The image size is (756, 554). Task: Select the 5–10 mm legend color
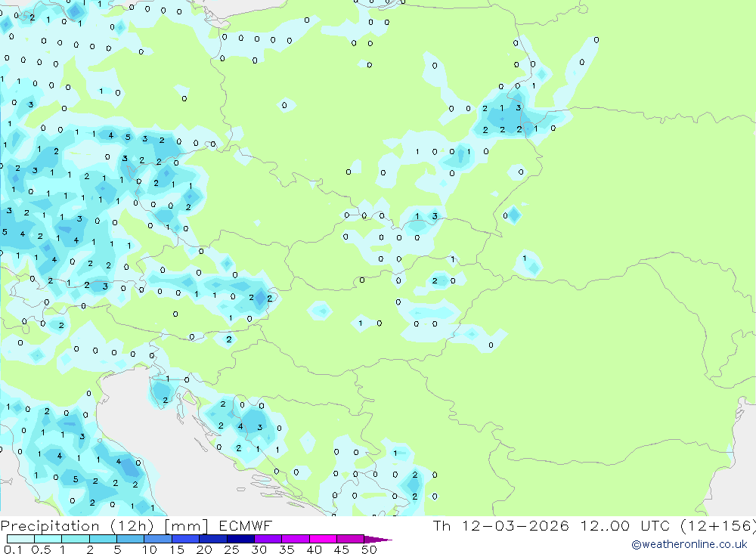131,539
